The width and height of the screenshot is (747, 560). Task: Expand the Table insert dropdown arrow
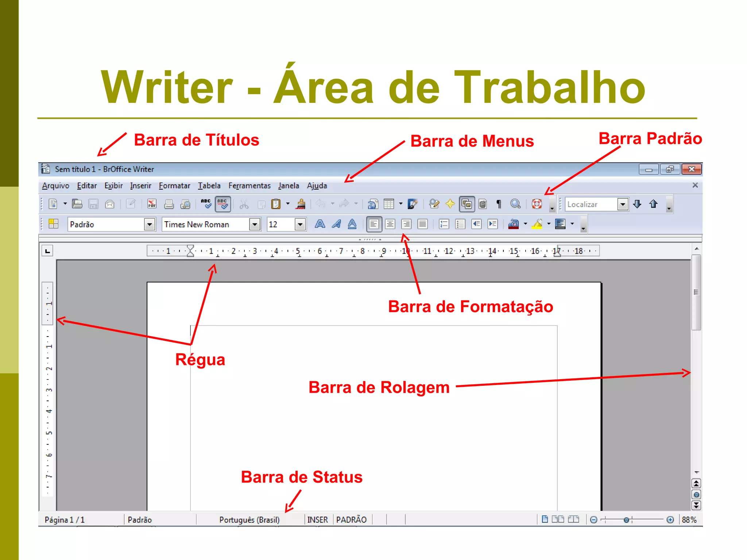pos(400,204)
